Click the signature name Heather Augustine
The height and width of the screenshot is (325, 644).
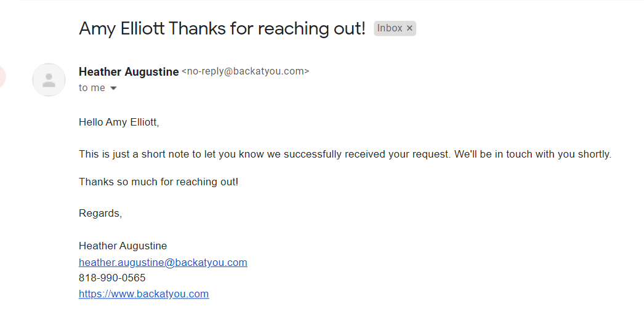tap(123, 246)
